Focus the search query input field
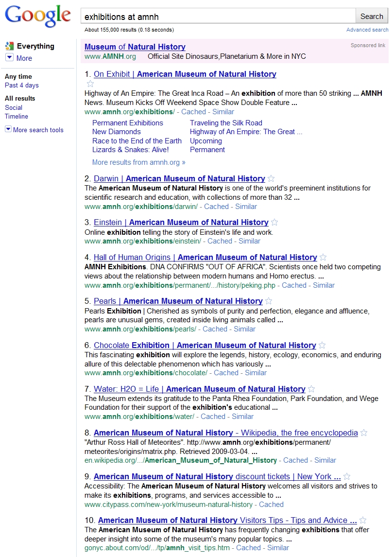392x557 pixels. (219, 17)
